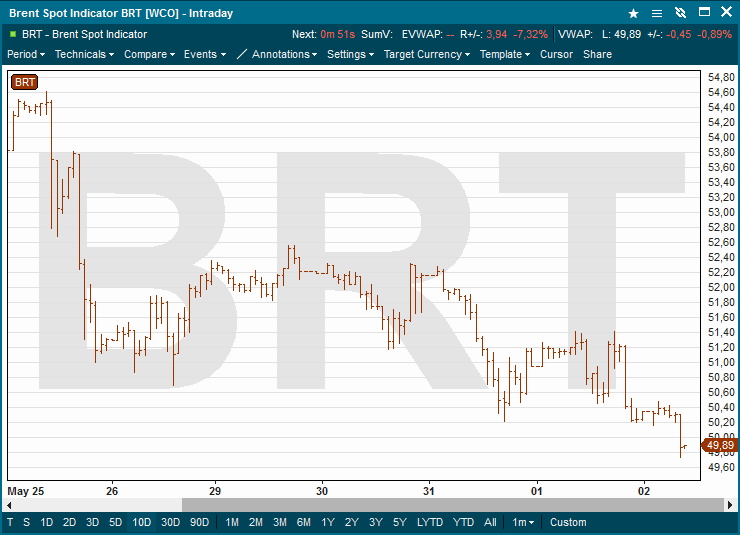Set range to 5Y
The image size is (740, 535).
tap(400, 522)
